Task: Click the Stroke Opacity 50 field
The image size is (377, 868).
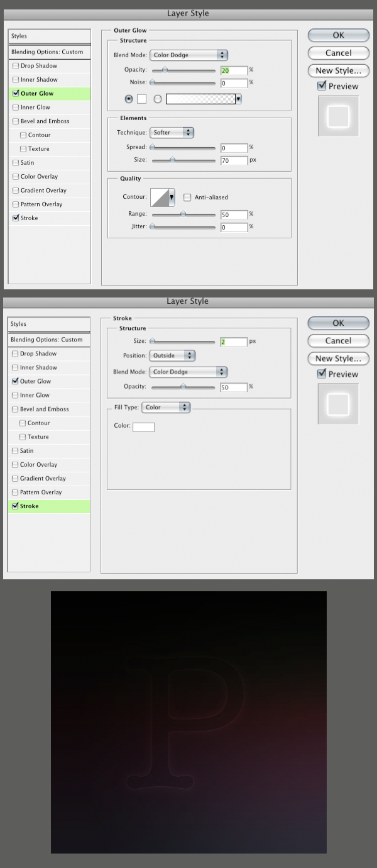Action: click(234, 388)
